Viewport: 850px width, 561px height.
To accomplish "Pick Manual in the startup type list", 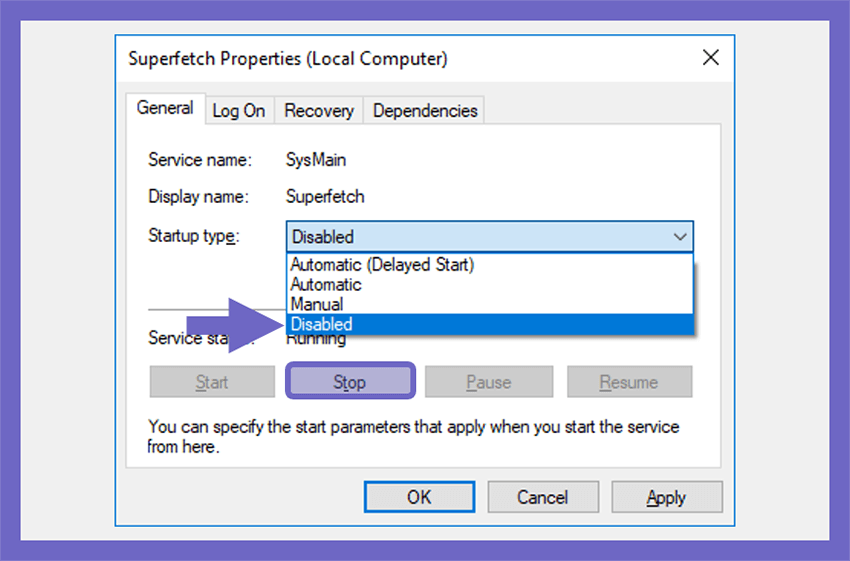I will point(490,304).
